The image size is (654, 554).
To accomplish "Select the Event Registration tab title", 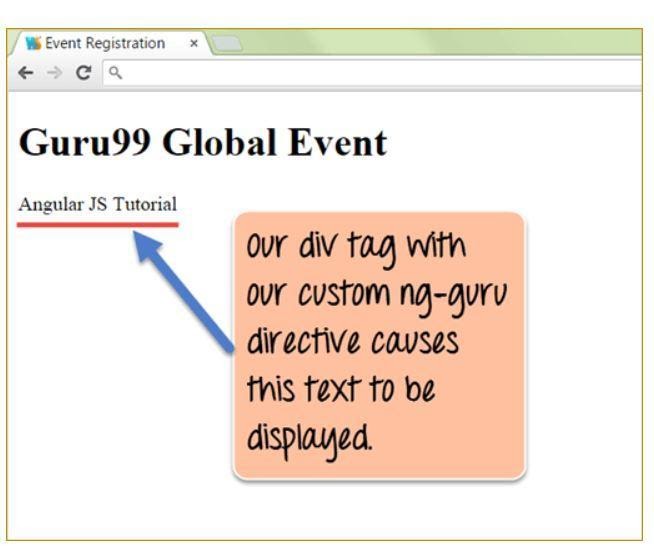I will point(103,44).
